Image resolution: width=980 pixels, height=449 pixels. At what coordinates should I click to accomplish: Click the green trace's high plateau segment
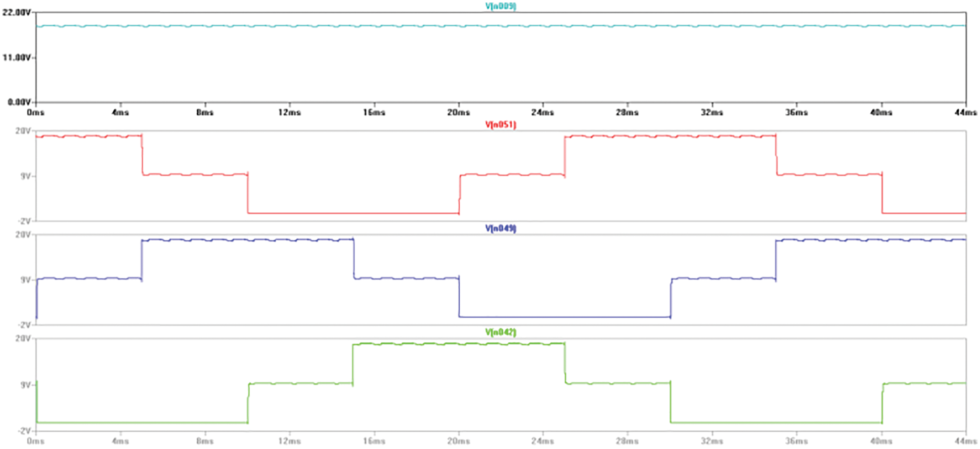458,344
